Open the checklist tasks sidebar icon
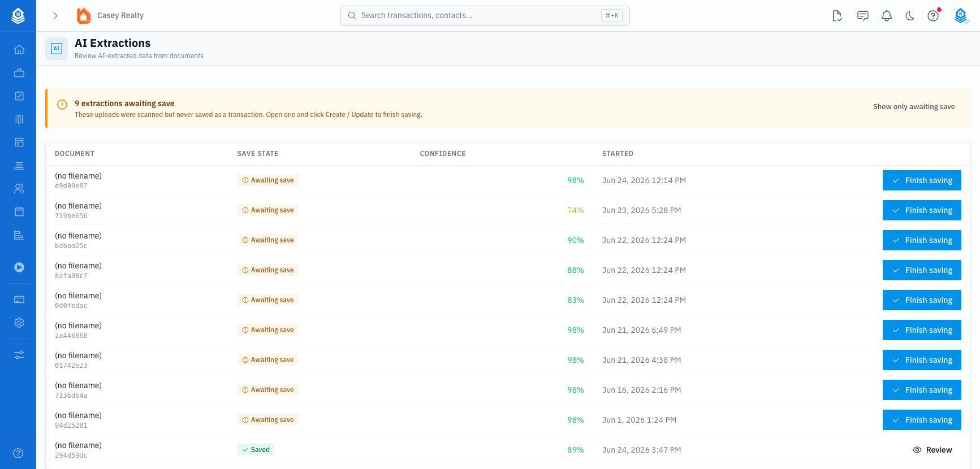This screenshot has width=980, height=469. tap(19, 96)
